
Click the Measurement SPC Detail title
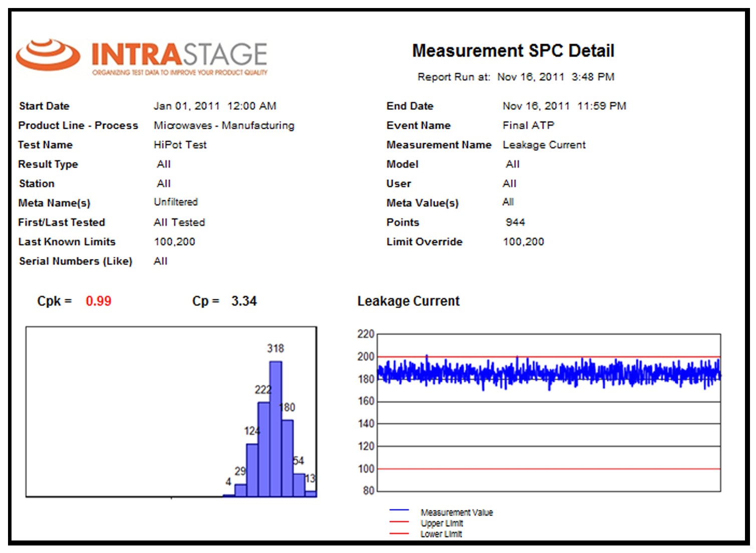pyautogui.click(x=513, y=51)
